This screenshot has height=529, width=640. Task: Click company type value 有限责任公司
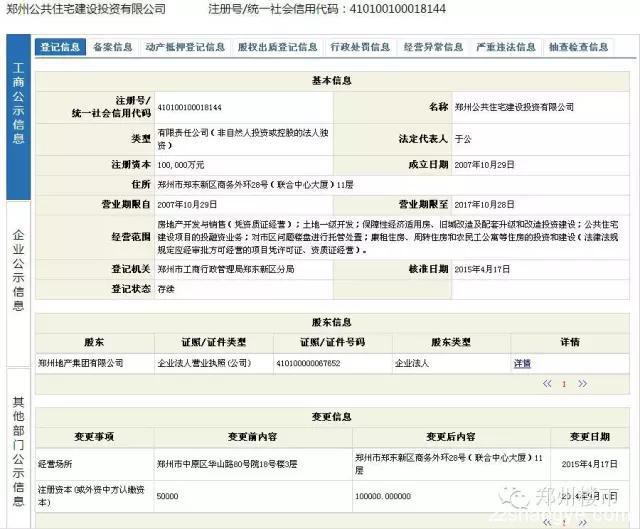click(x=243, y=139)
